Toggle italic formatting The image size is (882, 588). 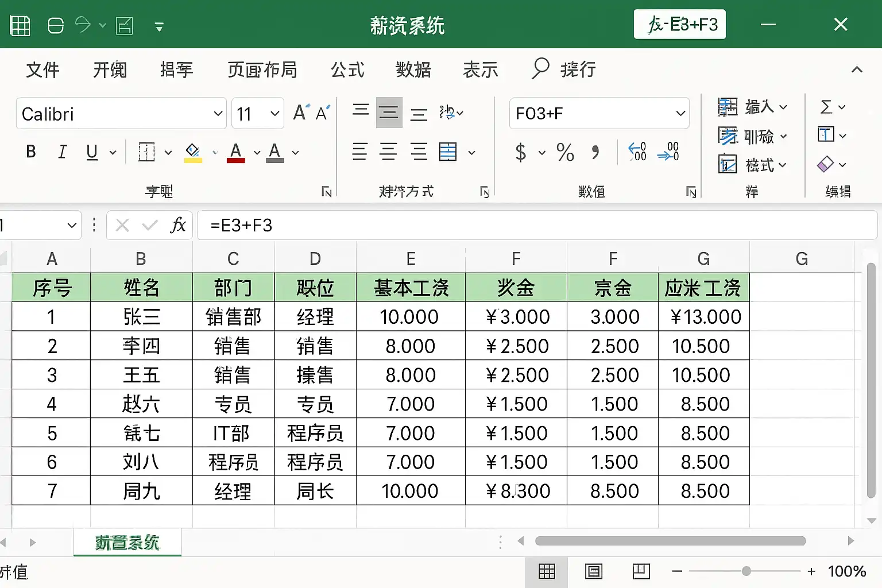[x=62, y=152]
